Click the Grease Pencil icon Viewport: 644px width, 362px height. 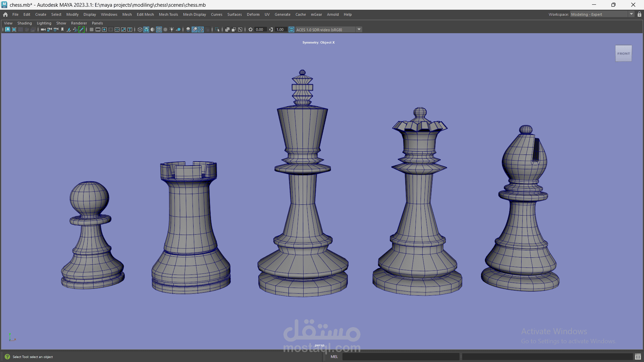[x=82, y=29]
